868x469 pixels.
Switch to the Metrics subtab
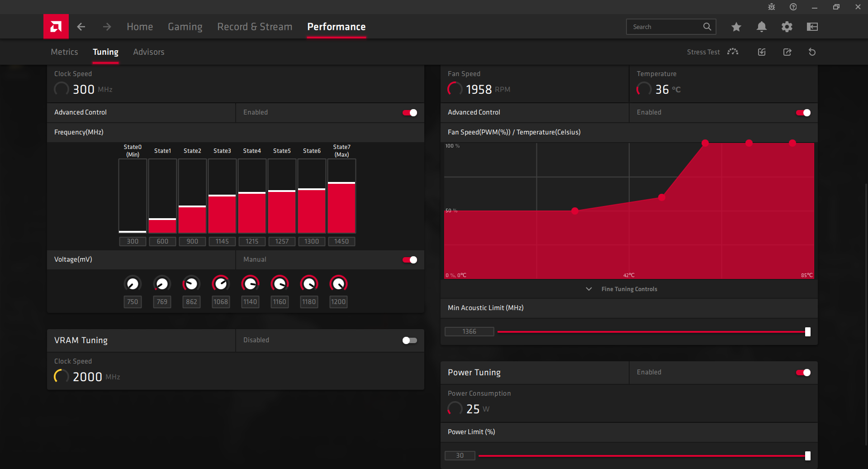click(64, 52)
